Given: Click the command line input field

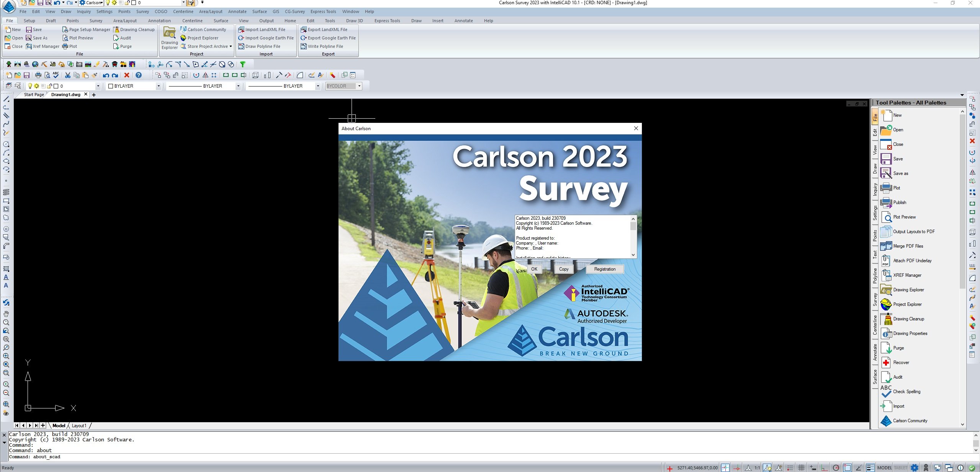Looking at the screenshot, I should (490, 457).
